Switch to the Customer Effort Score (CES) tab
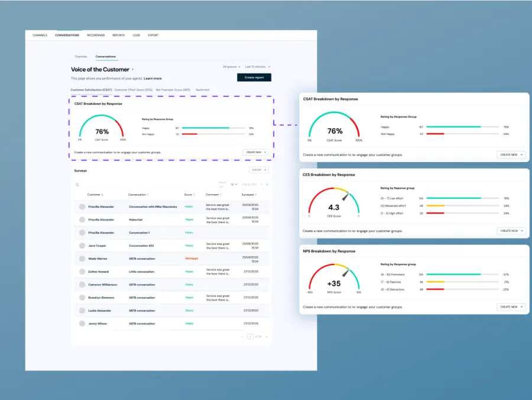This screenshot has width=532, height=400. (x=133, y=89)
